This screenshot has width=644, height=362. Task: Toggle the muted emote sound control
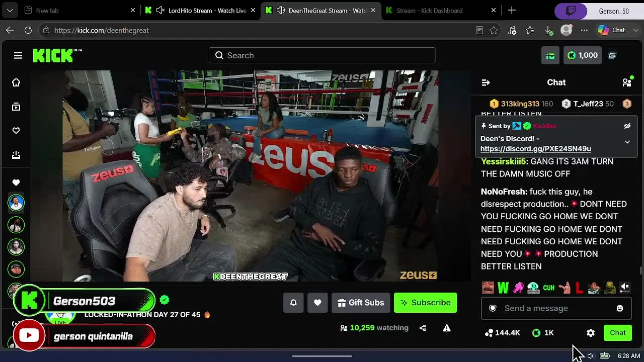point(625,287)
